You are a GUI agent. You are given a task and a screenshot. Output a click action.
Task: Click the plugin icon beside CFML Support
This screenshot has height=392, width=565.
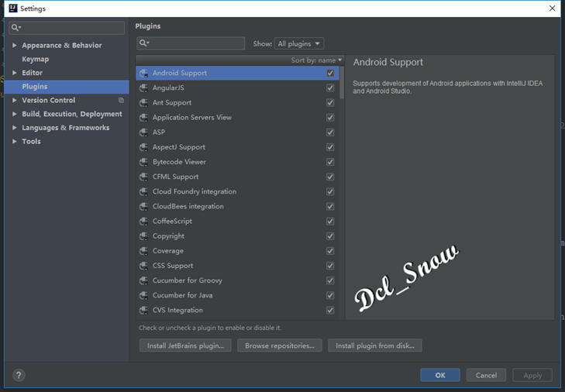tap(143, 177)
